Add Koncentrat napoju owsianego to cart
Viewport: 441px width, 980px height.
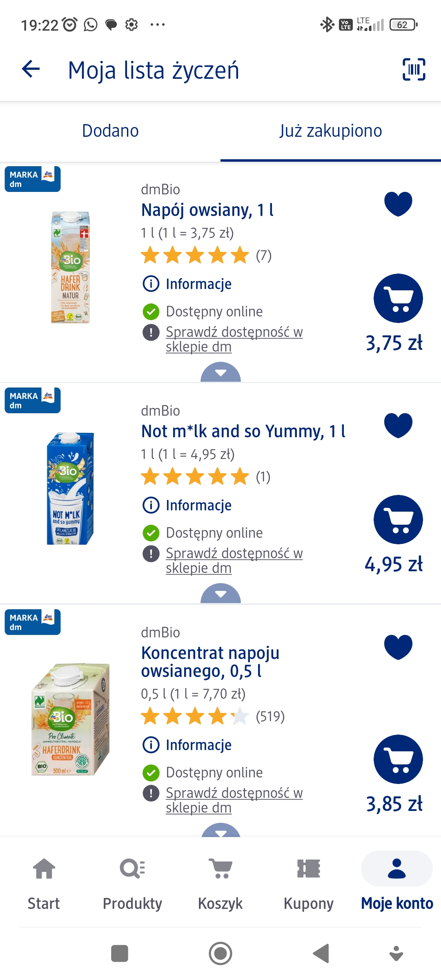point(398,759)
